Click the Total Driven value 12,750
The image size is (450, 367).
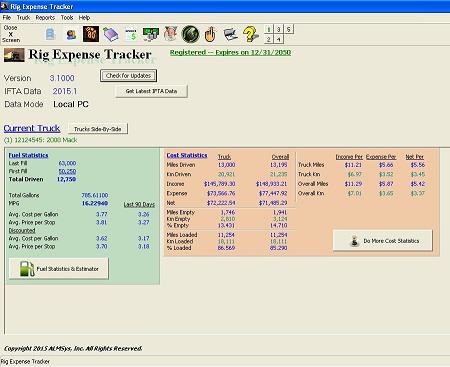[66, 179]
